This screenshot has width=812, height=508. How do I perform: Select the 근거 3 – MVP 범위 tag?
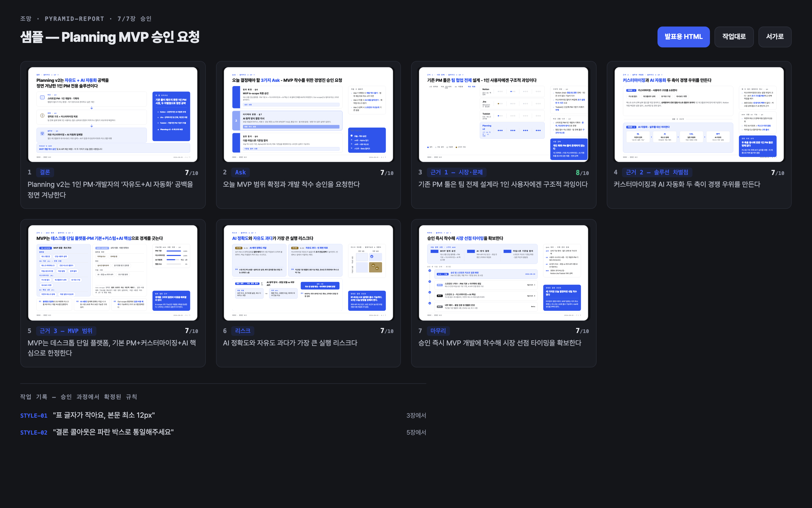point(66,331)
